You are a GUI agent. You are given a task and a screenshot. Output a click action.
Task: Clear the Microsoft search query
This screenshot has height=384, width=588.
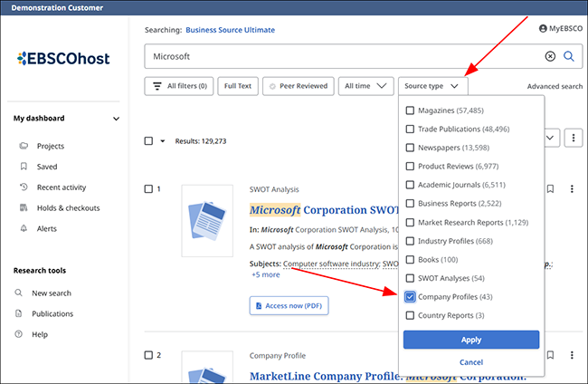pyautogui.click(x=550, y=56)
